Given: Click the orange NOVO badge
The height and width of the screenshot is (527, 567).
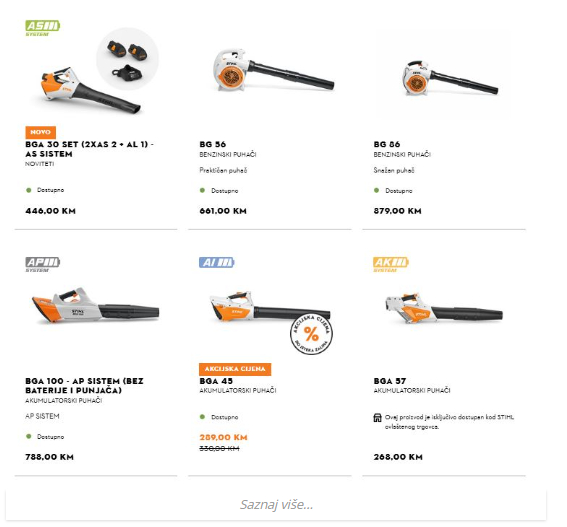Looking at the screenshot, I should [x=40, y=132].
